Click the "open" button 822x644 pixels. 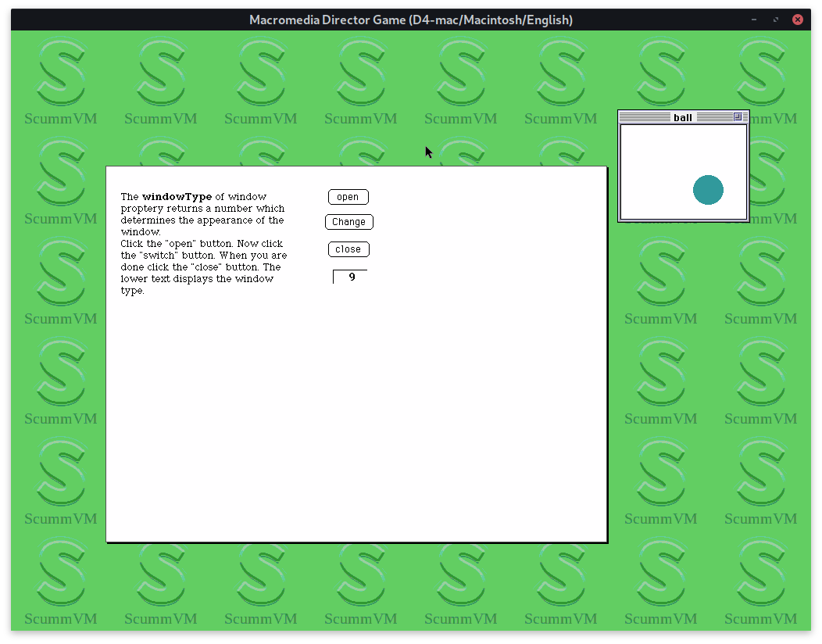click(348, 197)
